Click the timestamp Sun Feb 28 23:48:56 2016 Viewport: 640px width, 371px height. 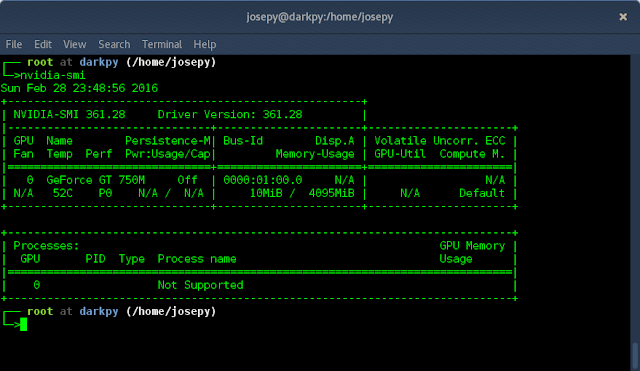(79, 88)
